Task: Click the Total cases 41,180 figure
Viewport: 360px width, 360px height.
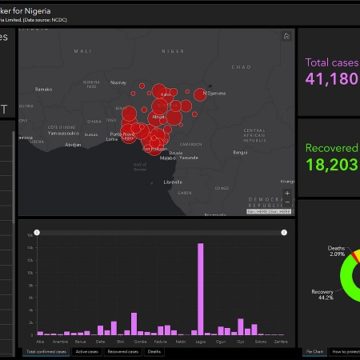Action: (x=332, y=79)
